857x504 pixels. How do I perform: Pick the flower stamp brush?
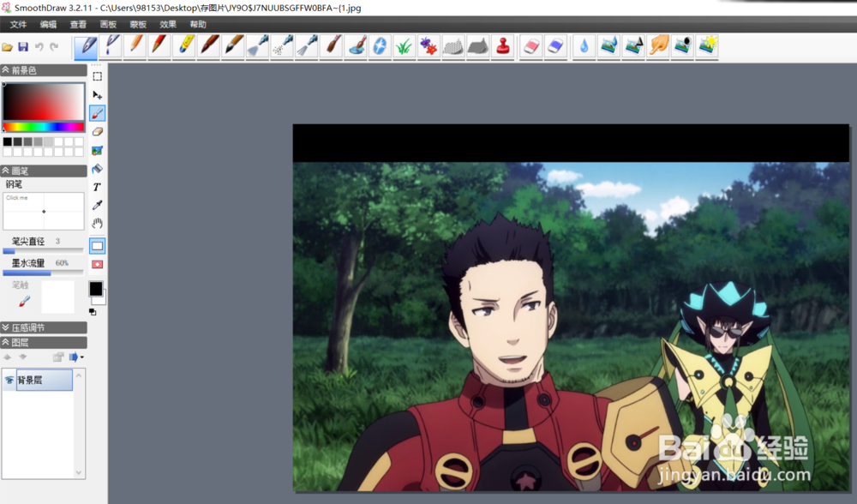428,46
